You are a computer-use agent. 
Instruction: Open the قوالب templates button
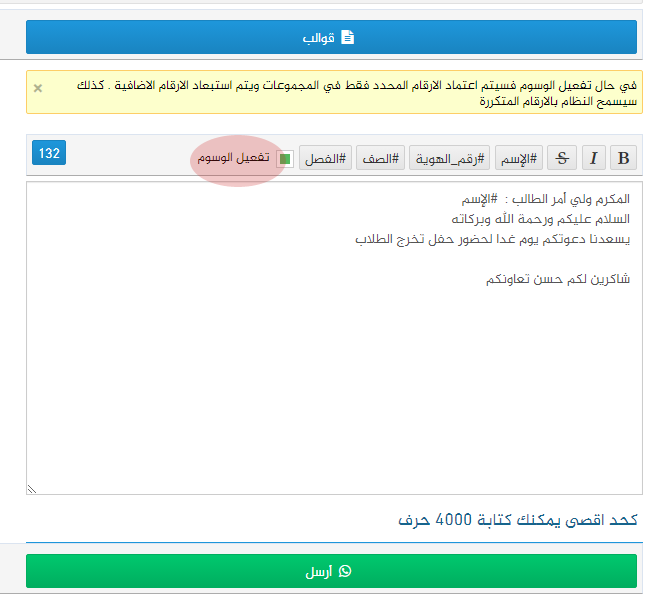pyautogui.click(x=331, y=37)
